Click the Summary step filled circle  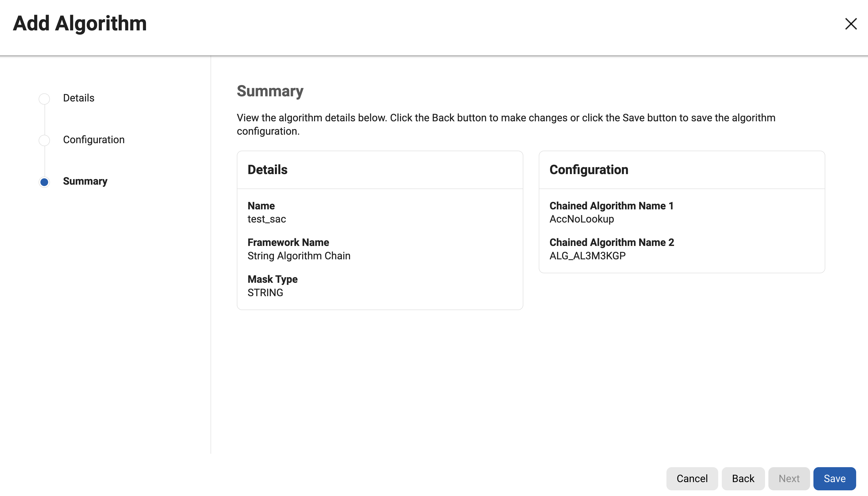point(44,182)
